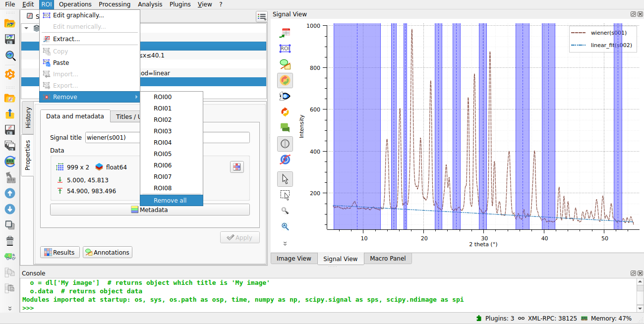Image resolution: width=644 pixels, height=324 pixels.
Task: Click the wiener(s001) legend line swatch
Action: pyautogui.click(x=578, y=33)
